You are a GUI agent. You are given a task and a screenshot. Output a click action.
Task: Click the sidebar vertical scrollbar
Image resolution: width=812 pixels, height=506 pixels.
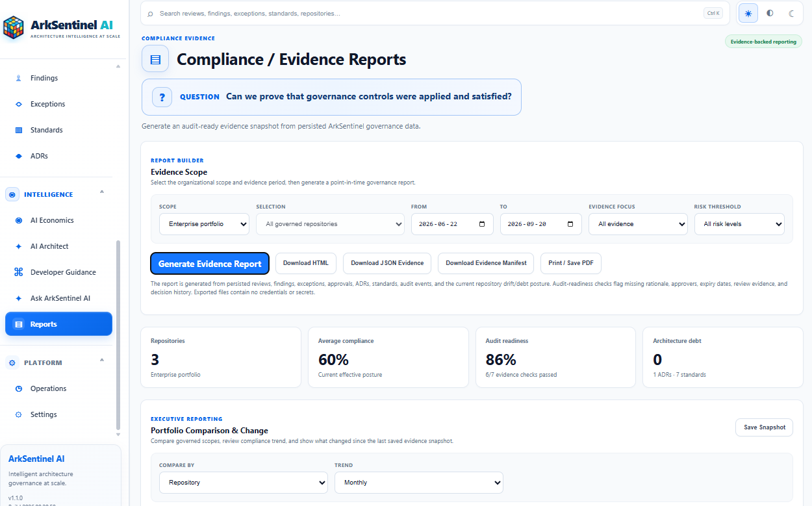tap(118, 335)
